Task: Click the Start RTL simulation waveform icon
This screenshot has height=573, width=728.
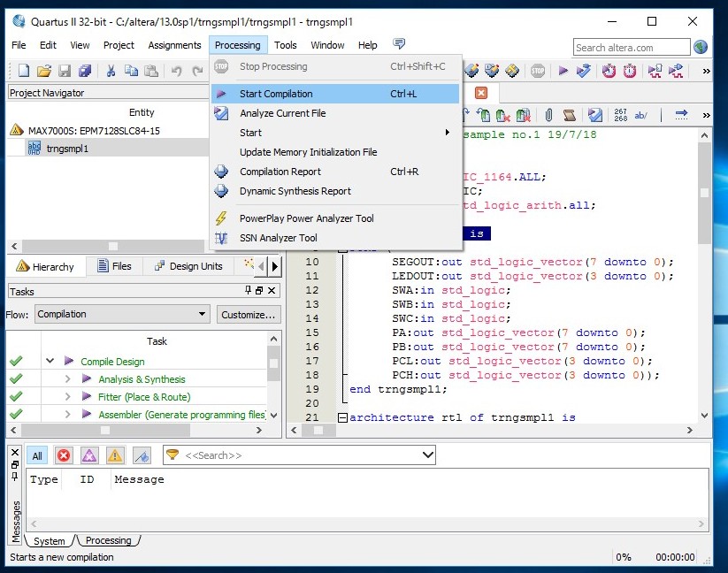Action: 655,71
